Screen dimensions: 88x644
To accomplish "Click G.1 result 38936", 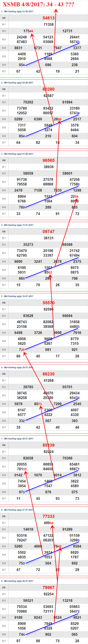I will tap(49, 167).
